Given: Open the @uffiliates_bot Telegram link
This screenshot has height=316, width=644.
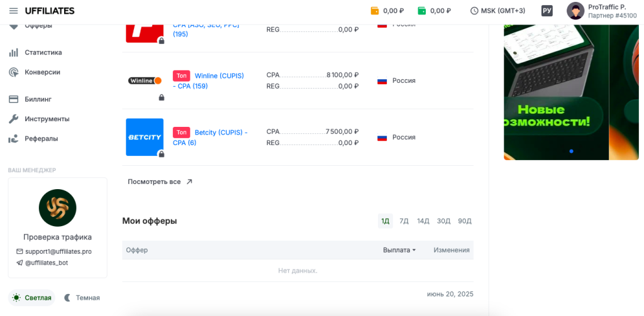Looking at the screenshot, I should click(47, 263).
